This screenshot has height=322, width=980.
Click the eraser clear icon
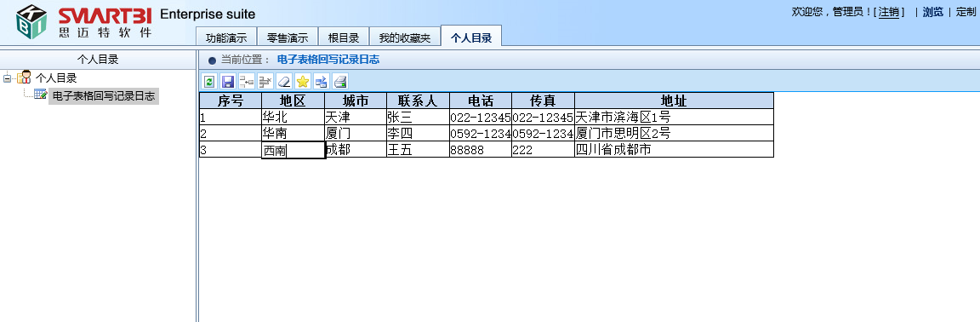[284, 82]
